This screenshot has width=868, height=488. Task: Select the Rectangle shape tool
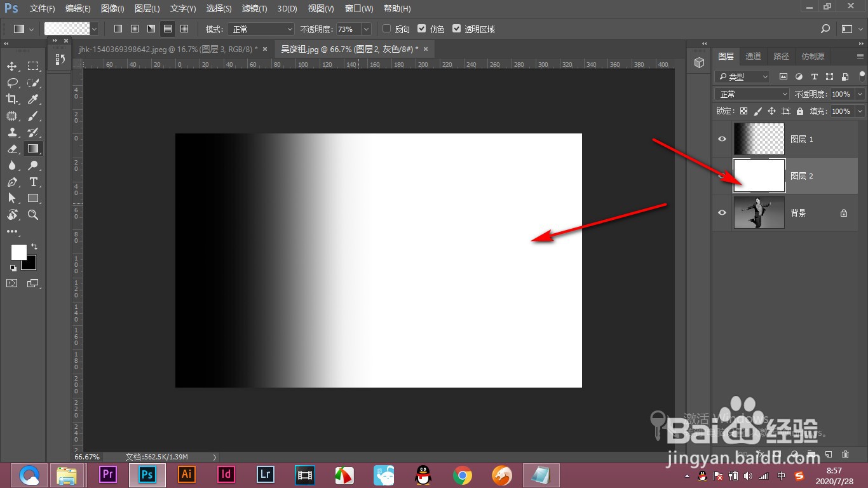tap(33, 198)
